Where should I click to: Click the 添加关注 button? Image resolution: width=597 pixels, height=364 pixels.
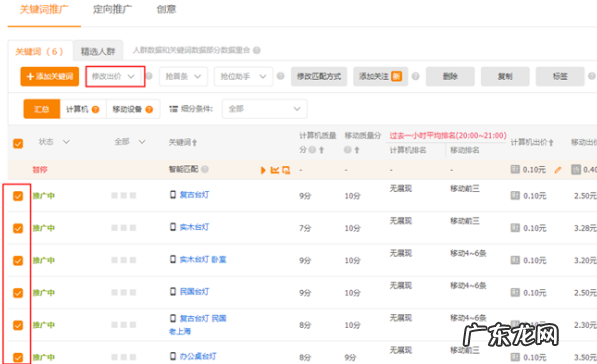380,77
